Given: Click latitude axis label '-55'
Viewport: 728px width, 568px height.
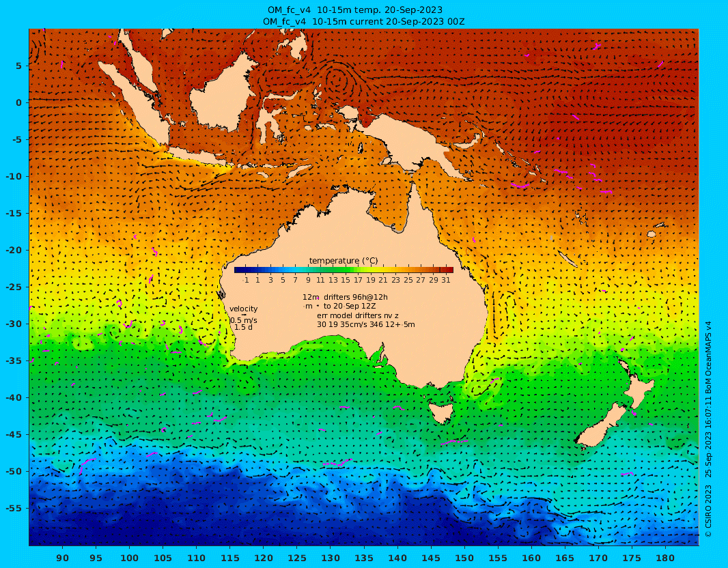Looking at the screenshot, I should [14, 508].
